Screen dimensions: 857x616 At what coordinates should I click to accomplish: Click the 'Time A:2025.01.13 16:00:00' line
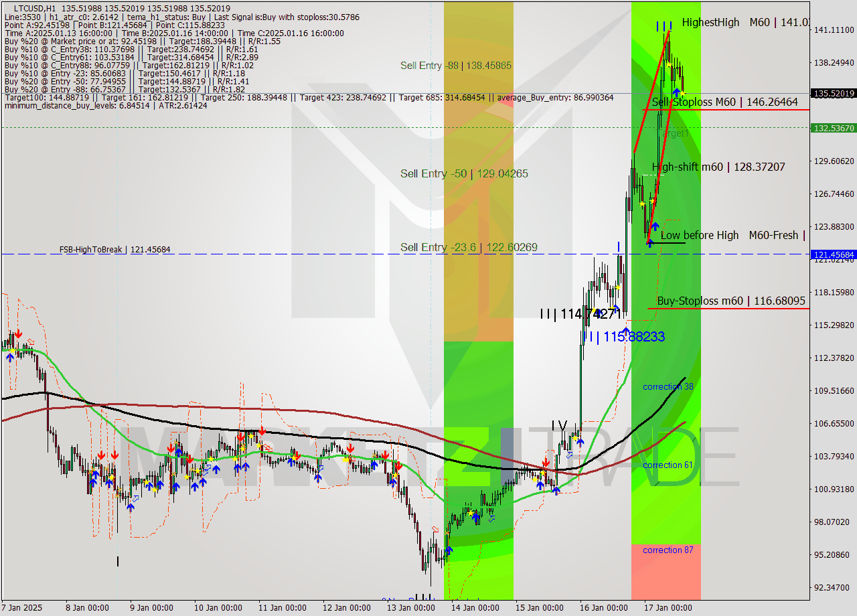tap(174, 33)
